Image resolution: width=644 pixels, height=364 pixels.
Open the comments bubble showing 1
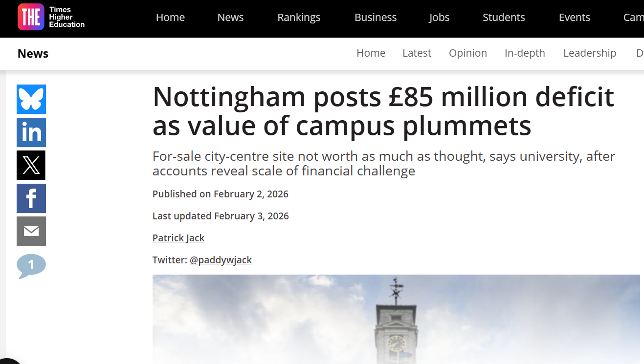31,266
